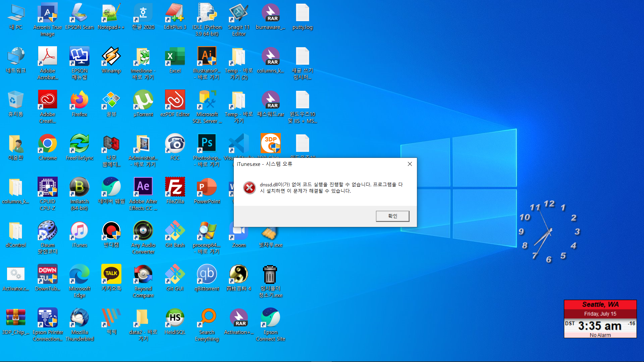
Task: Select the FileZilla shortcut
Action: (x=175, y=191)
